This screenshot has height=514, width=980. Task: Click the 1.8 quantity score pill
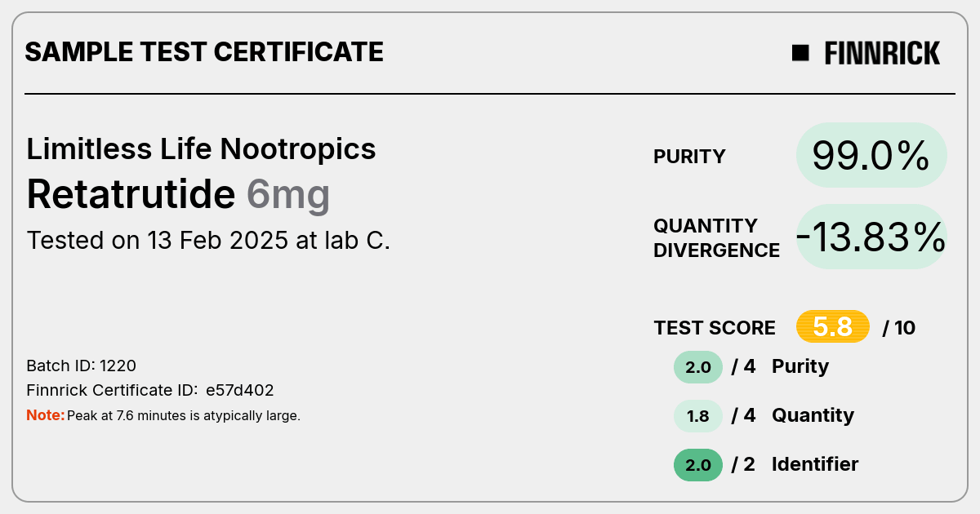click(x=698, y=416)
